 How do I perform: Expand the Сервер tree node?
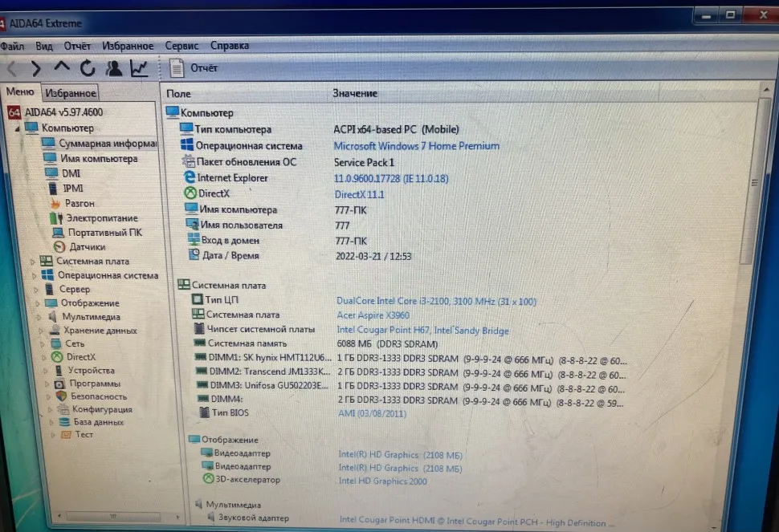pyautogui.click(x=36, y=290)
